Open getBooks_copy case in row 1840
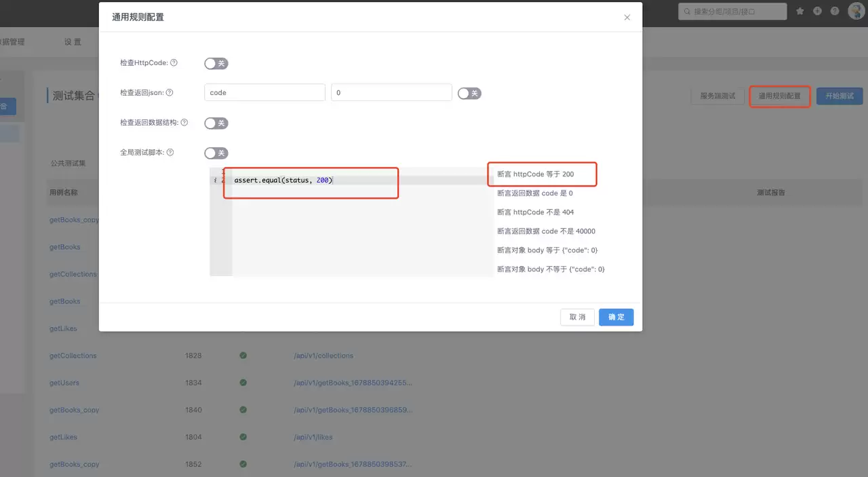 [x=75, y=410]
